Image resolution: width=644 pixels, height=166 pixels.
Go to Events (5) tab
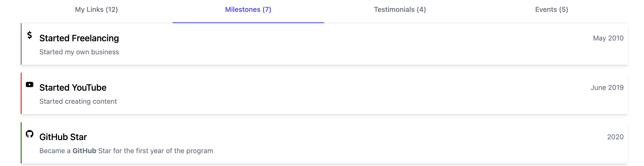(552, 10)
